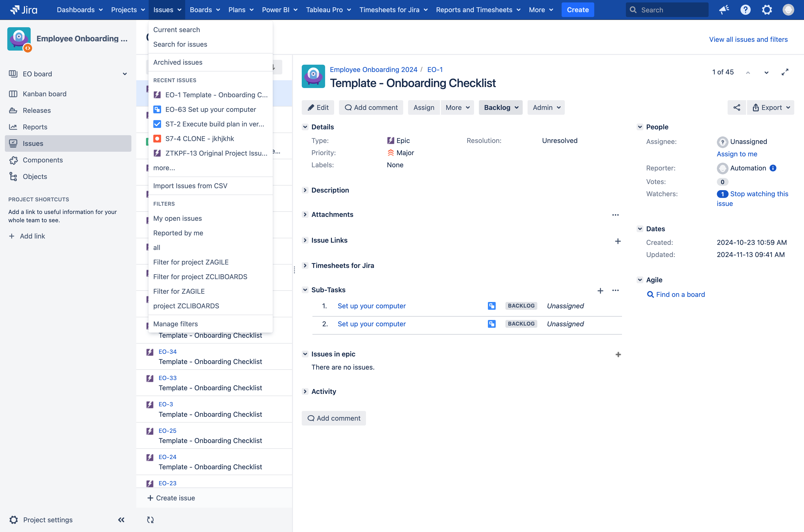Viewport: 804px width, 532px height.
Task: Open the Backlog status dropdown
Action: click(501, 107)
